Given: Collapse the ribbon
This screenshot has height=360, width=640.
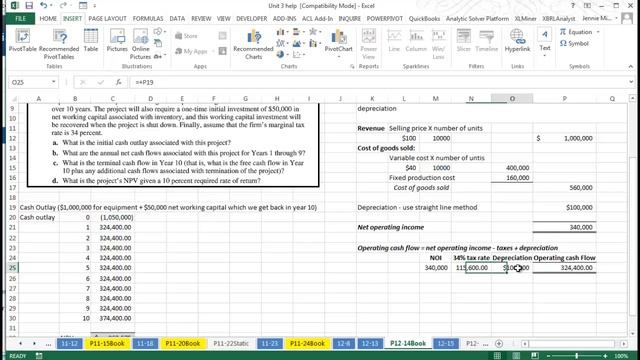Looking at the screenshot, I should pos(631,66).
